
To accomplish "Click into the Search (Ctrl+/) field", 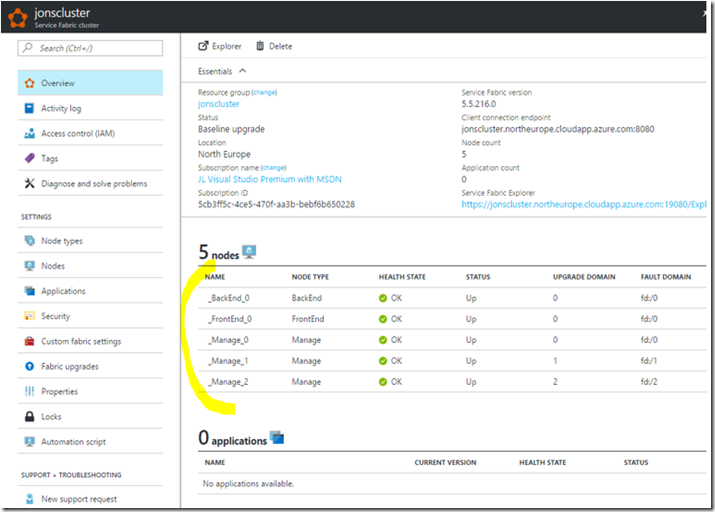I will [90, 48].
